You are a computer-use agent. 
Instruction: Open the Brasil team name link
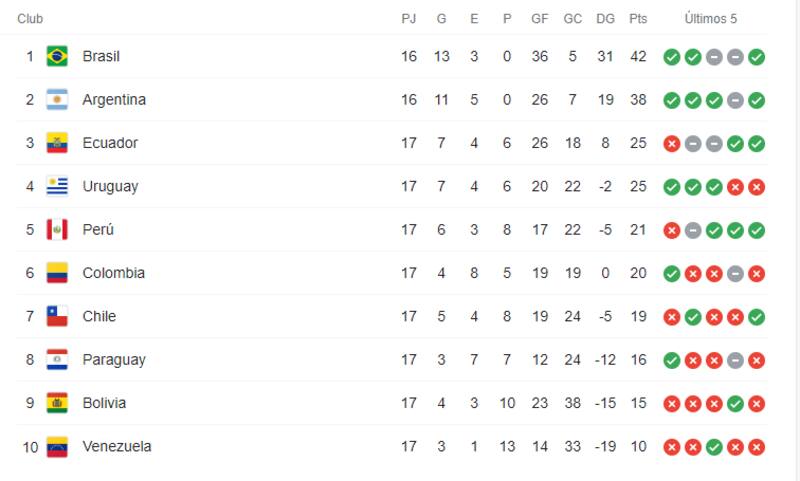tap(101, 56)
